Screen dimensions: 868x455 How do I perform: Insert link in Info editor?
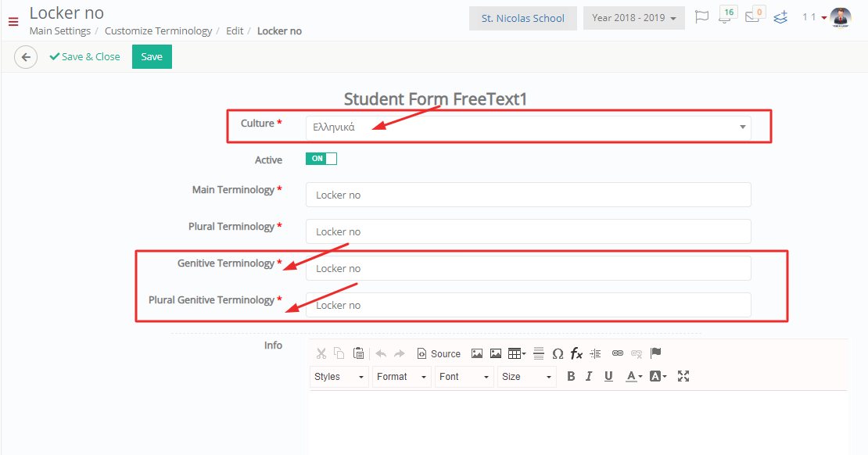click(618, 353)
